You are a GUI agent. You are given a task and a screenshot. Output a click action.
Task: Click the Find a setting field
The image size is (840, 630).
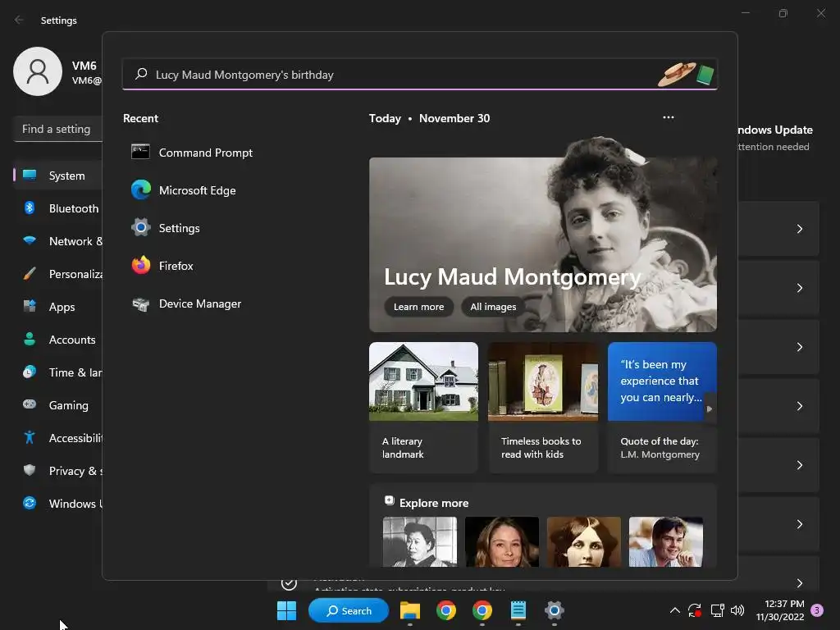click(x=58, y=129)
